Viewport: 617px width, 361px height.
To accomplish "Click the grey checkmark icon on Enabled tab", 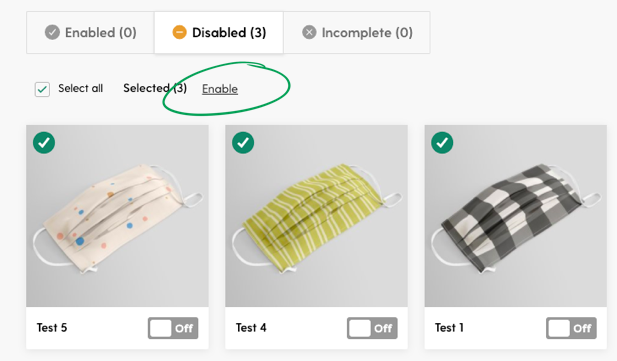I will (x=52, y=32).
